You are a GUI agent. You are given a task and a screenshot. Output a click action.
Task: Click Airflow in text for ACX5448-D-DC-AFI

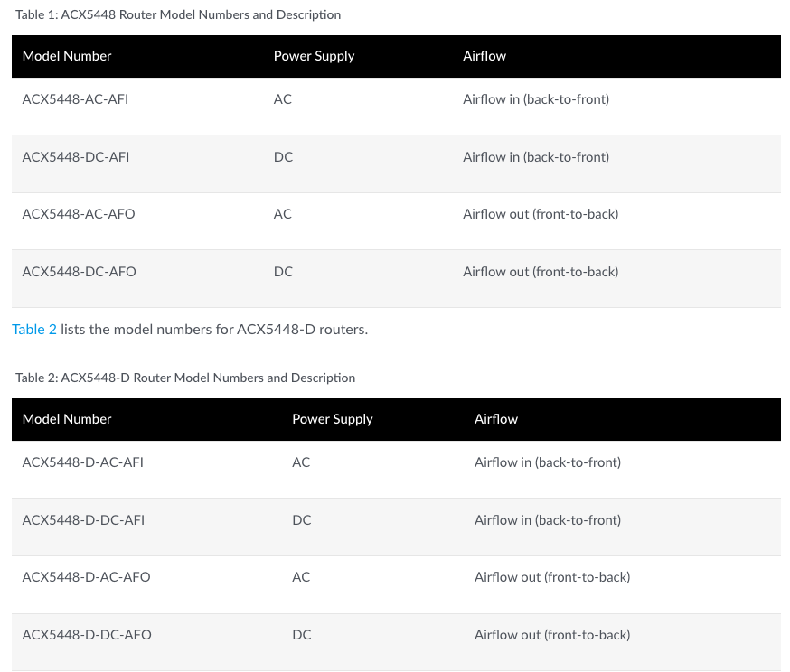click(x=548, y=520)
